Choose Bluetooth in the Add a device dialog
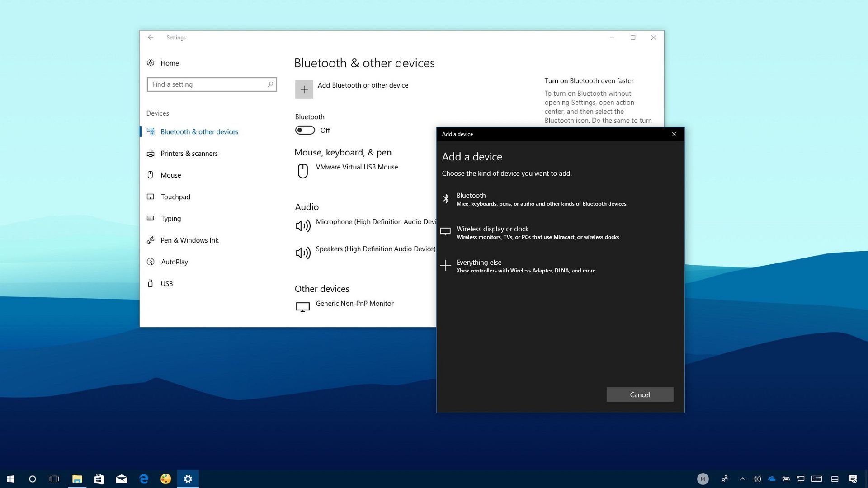Screen dimensions: 868x488 coord(540,199)
